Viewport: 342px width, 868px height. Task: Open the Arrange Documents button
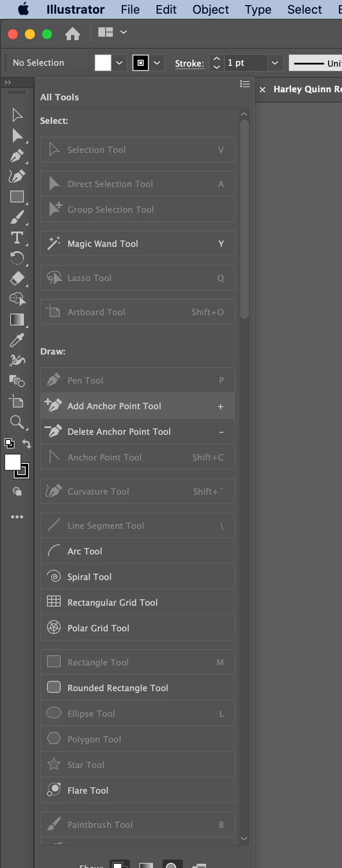[106, 32]
